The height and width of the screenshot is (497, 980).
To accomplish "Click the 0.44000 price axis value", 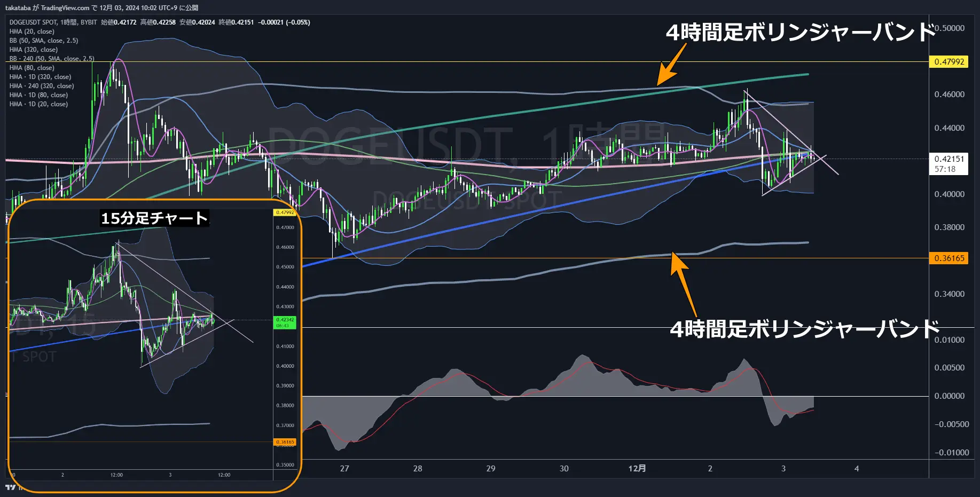I will (x=950, y=128).
